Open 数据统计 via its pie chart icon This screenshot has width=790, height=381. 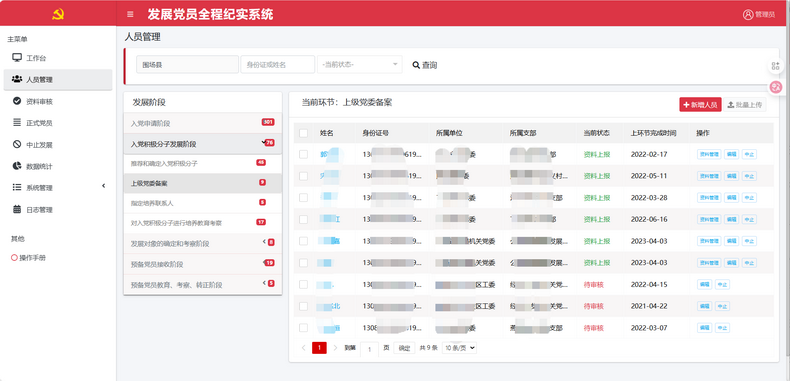pyautogui.click(x=17, y=166)
